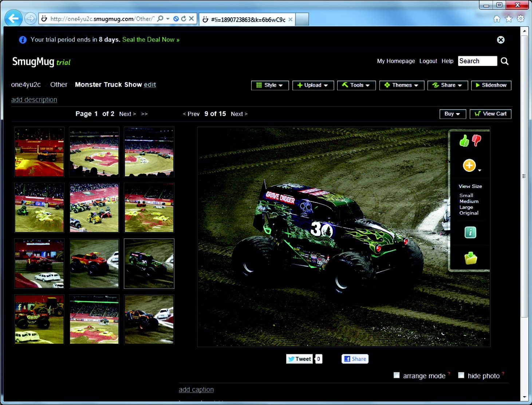The width and height of the screenshot is (532, 405).
Task: Select Original view size
Action: pos(469,213)
